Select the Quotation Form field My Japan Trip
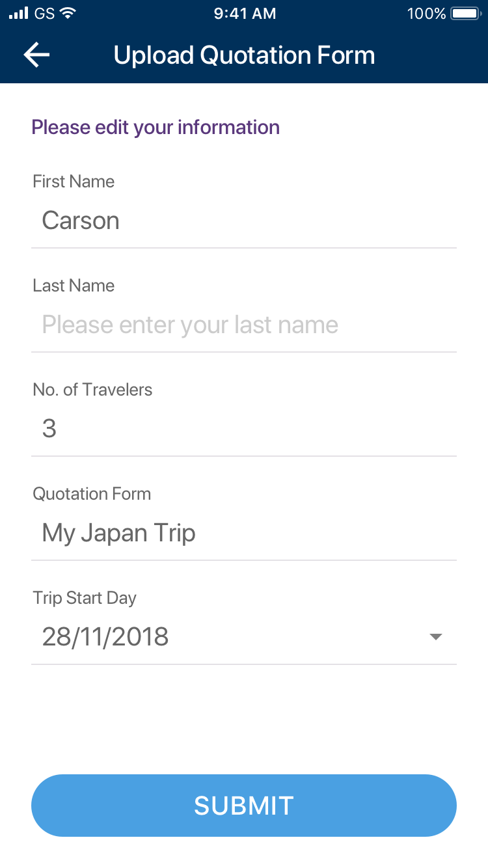Image resolution: width=488 pixels, height=868 pixels. coord(244,533)
